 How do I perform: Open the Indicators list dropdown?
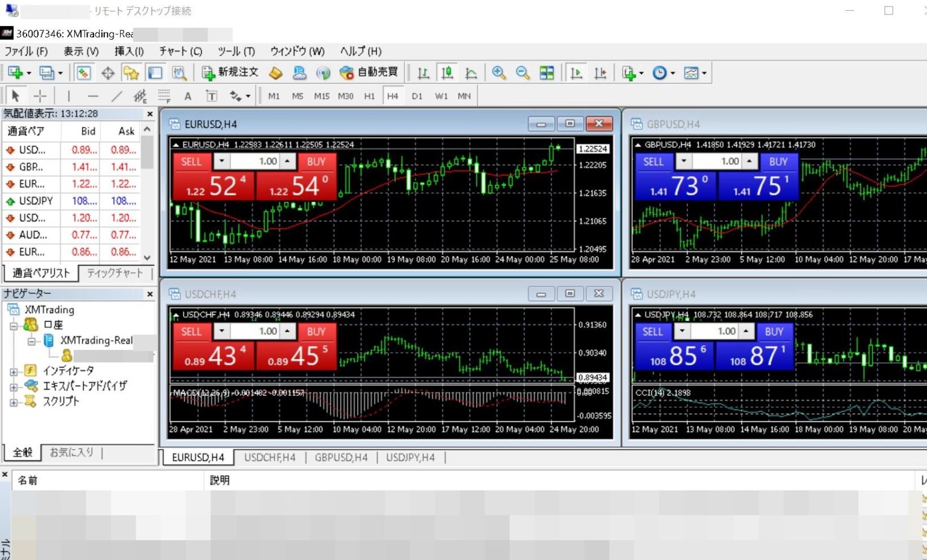coord(632,73)
